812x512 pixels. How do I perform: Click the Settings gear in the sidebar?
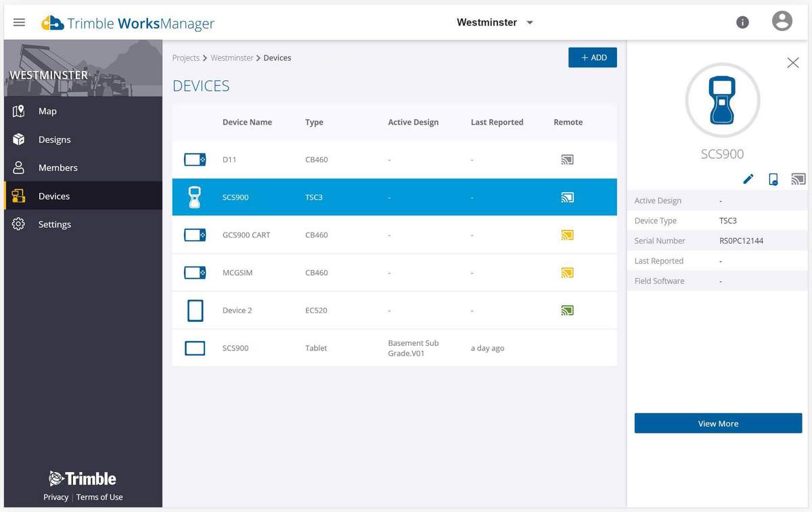20,224
